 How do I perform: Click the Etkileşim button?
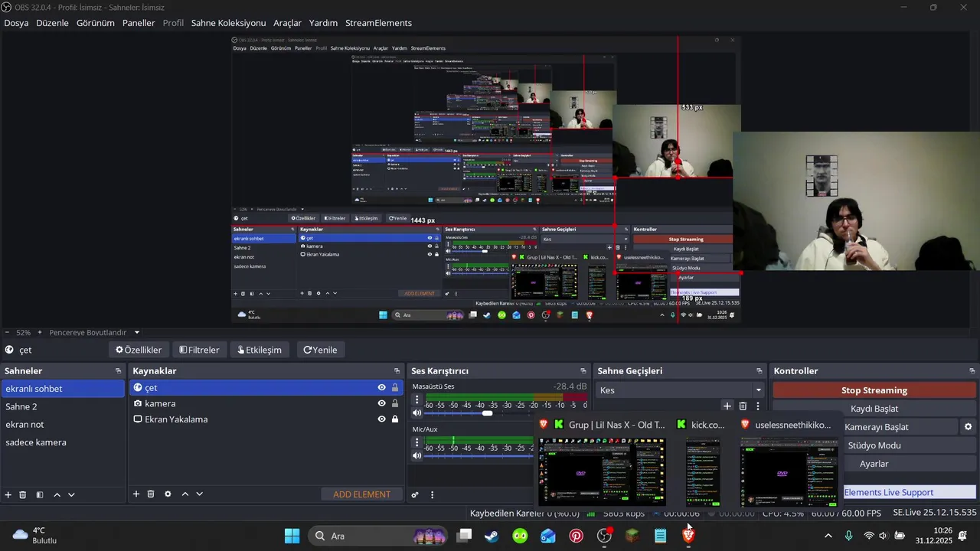tap(260, 350)
